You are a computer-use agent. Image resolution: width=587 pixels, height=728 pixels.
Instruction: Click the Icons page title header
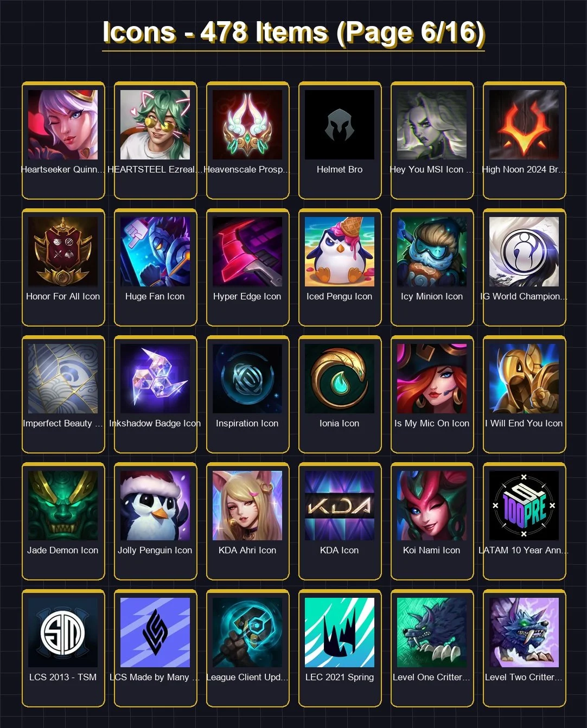(x=293, y=33)
